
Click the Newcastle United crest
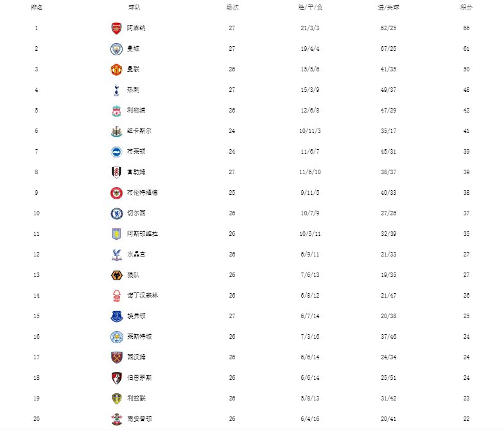click(116, 131)
